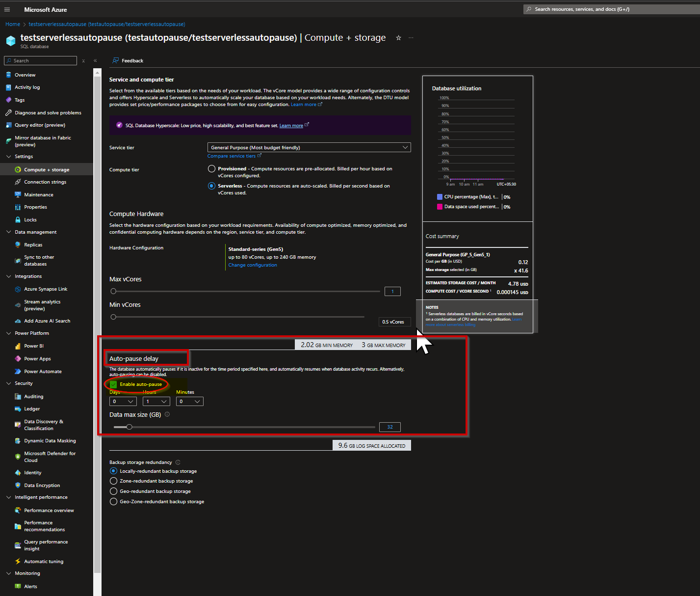Click the Backup storage redundancy info icon
The width and height of the screenshot is (700, 596).
coord(178,462)
